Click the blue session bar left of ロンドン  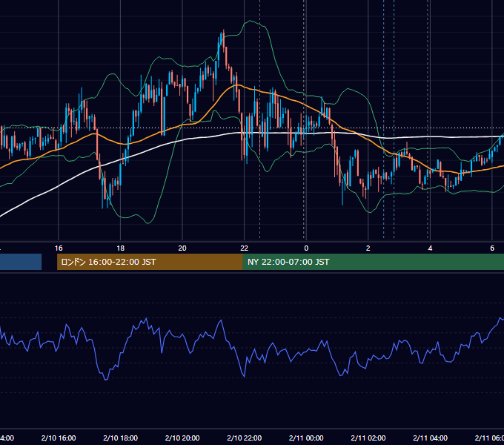[x=21, y=262]
